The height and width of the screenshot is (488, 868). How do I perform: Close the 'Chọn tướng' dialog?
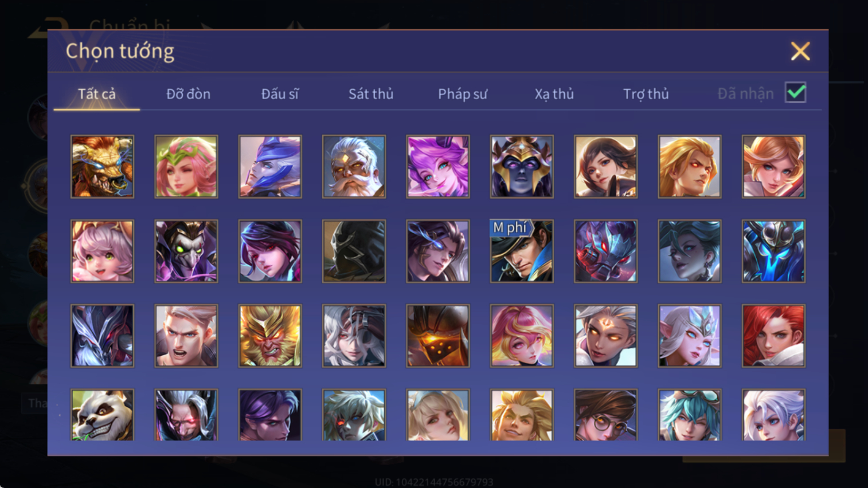800,52
